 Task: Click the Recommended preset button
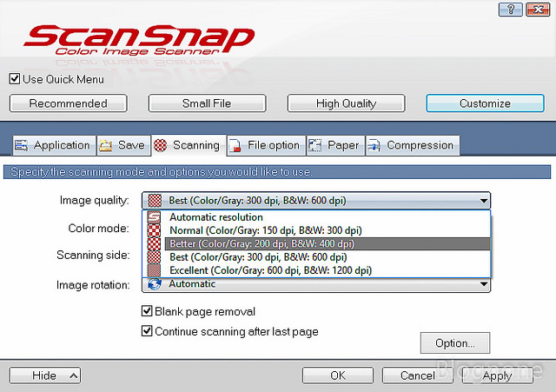(68, 103)
